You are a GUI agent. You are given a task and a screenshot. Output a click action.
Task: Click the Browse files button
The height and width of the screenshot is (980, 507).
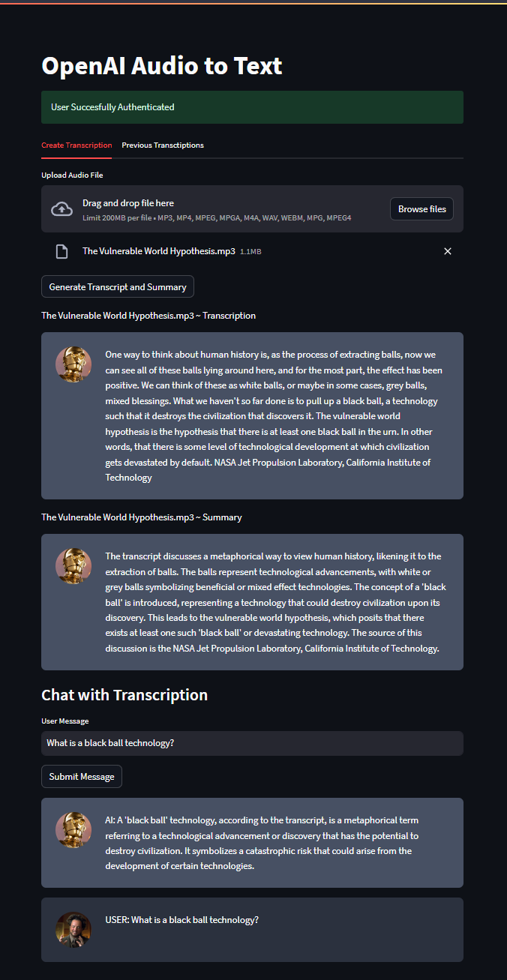421,208
